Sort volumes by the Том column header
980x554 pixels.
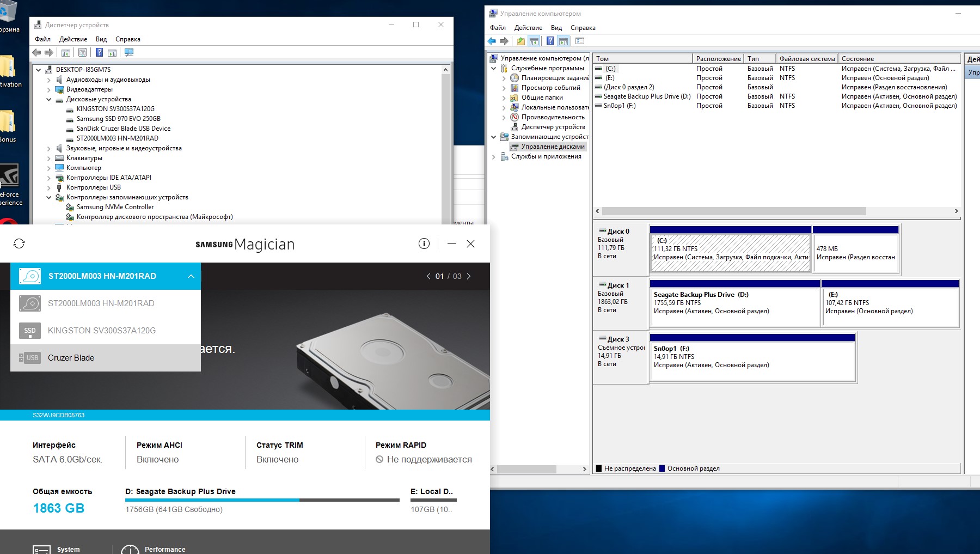coord(643,58)
